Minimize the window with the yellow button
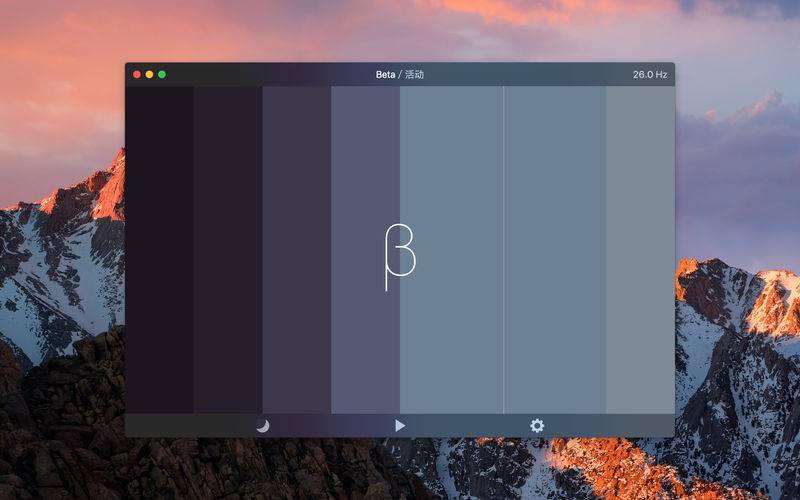 pos(149,74)
